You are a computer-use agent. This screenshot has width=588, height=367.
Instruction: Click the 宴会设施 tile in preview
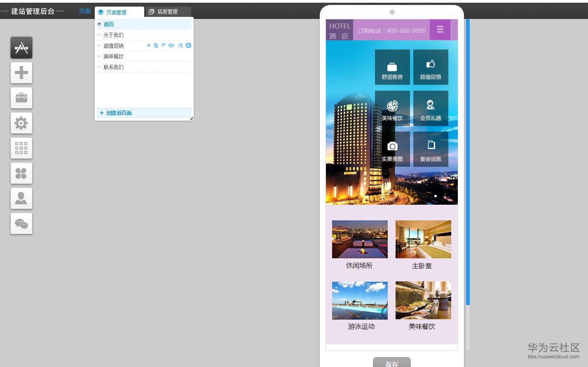click(431, 149)
